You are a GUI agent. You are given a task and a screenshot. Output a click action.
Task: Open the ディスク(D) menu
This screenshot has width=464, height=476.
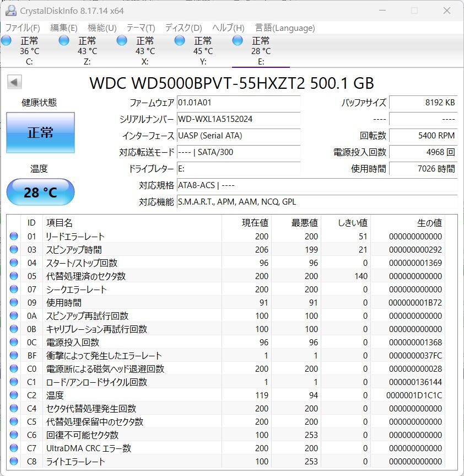point(184,28)
